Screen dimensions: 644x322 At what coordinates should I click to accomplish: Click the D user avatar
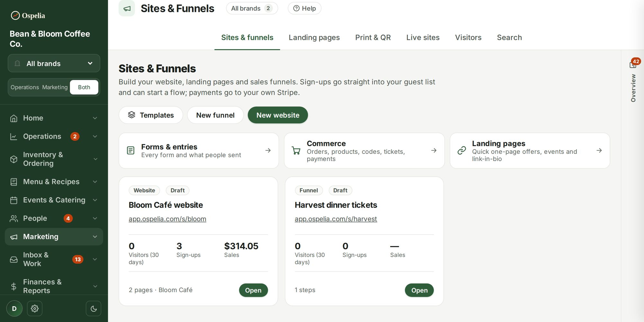point(14,309)
